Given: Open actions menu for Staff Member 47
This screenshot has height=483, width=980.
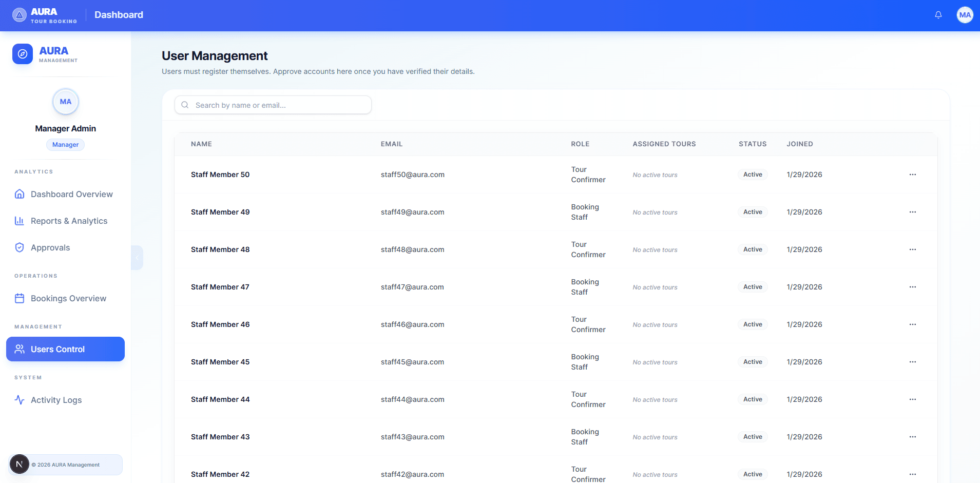Looking at the screenshot, I should [912, 287].
